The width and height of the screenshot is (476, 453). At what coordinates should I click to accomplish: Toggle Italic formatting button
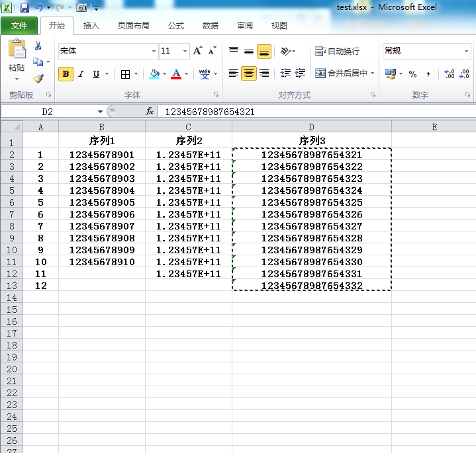pyautogui.click(x=81, y=74)
